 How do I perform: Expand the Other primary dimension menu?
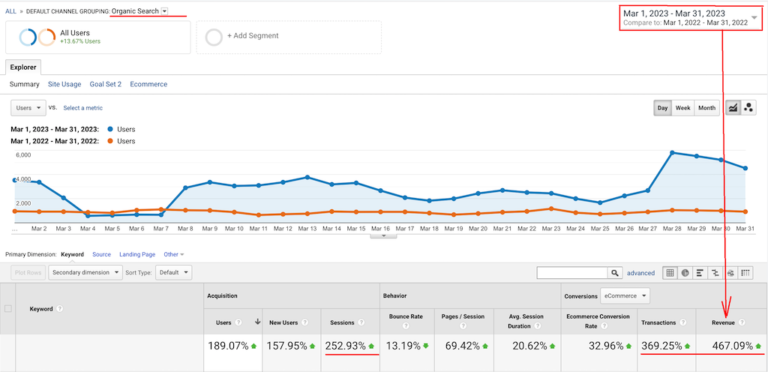pyautogui.click(x=174, y=255)
